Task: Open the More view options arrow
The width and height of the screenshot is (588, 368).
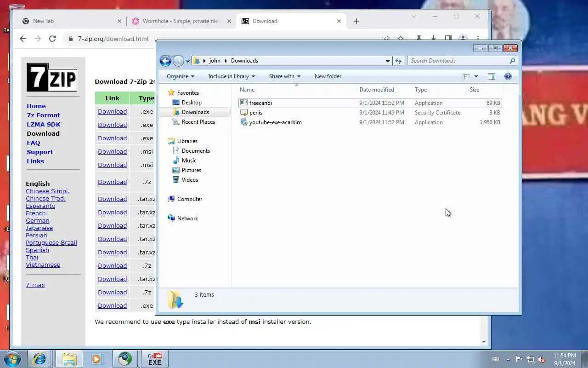Action: (476, 76)
